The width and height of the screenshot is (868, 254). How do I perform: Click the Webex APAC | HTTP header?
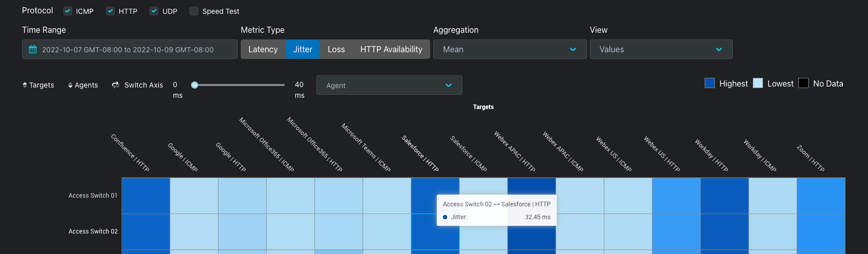pos(515,152)
